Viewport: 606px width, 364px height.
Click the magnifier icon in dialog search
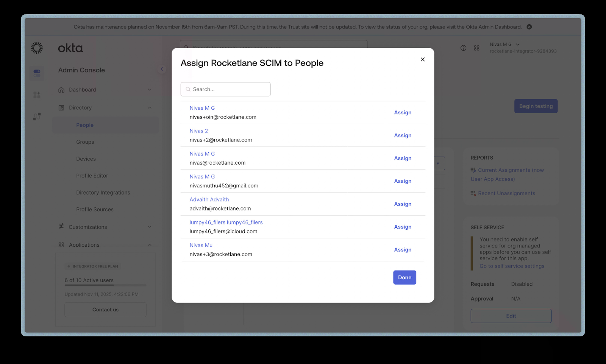[188, 89]
